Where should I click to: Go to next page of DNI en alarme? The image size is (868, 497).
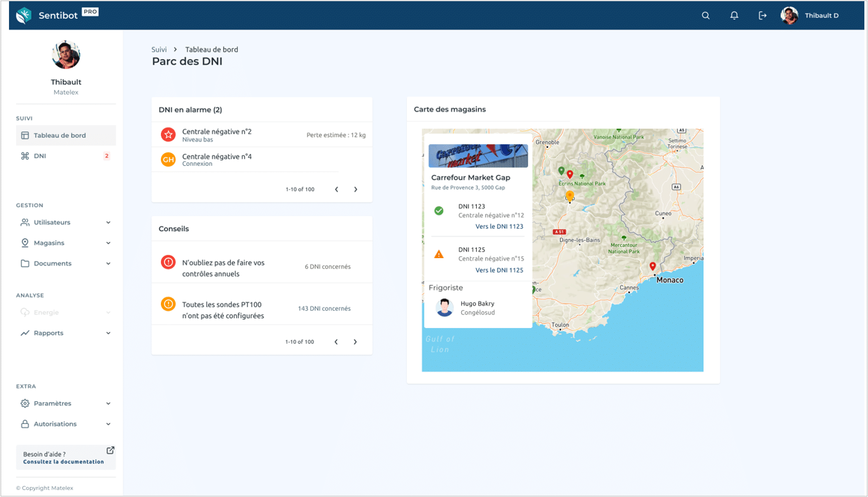[x=356, y=189]
